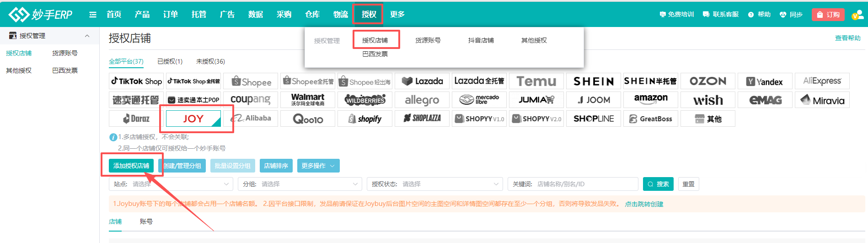This screenshot has width=868, height=243.
Task: Open the 点击跳转创建 link
Action: pyautogui.click(x=644, y=204)
